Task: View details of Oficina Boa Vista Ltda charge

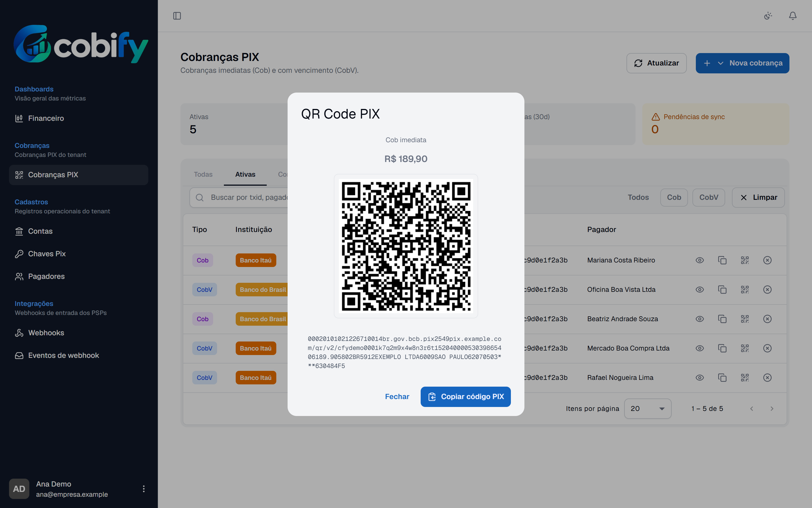Action: point(700,289)
